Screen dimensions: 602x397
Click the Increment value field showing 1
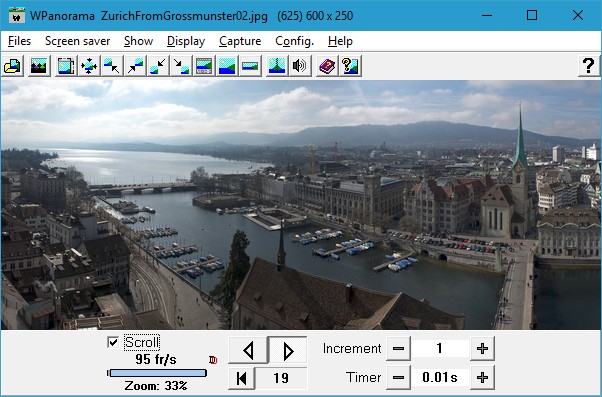(440, 349)
